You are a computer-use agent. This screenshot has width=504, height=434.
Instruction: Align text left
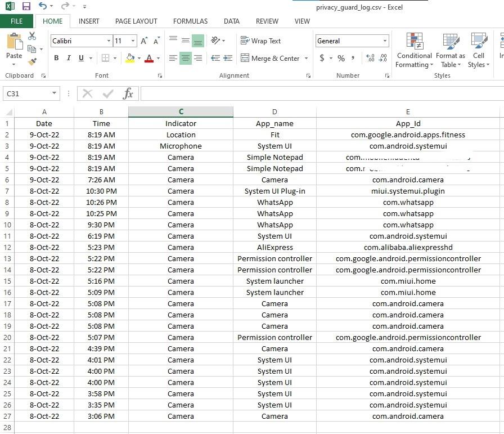173,58
